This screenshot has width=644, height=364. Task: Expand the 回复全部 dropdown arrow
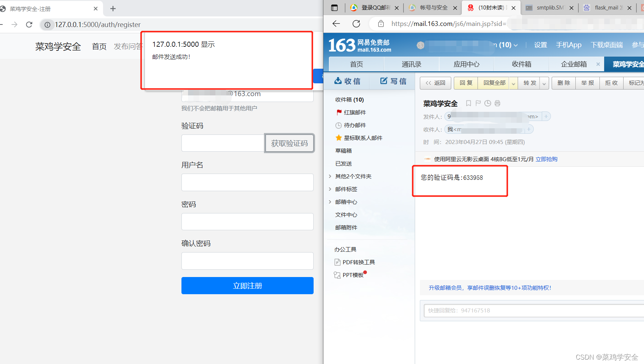pyautogui.click(x=513, y=83)
